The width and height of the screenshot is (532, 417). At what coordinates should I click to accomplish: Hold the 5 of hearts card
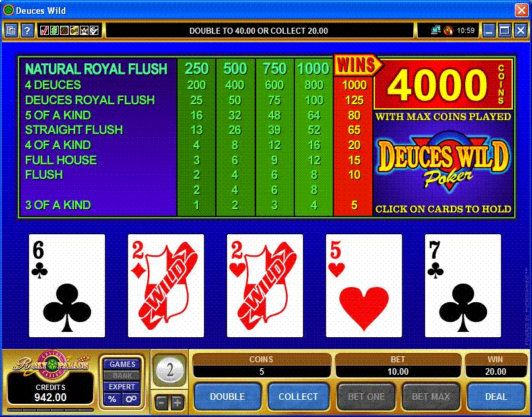coord(364,285)
